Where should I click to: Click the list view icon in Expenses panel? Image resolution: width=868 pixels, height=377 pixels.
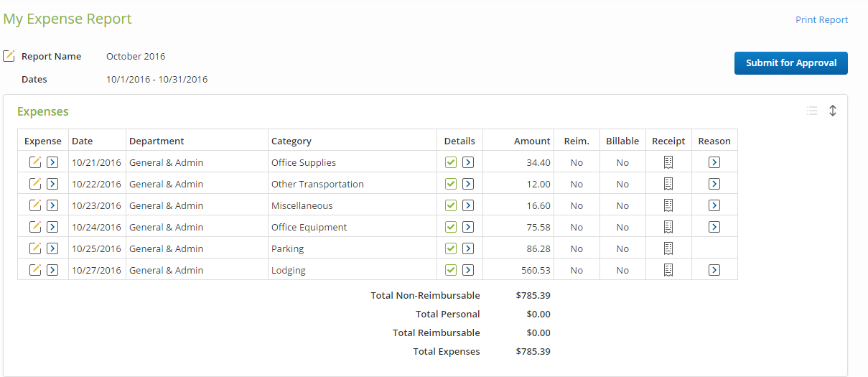click(812, 111)
